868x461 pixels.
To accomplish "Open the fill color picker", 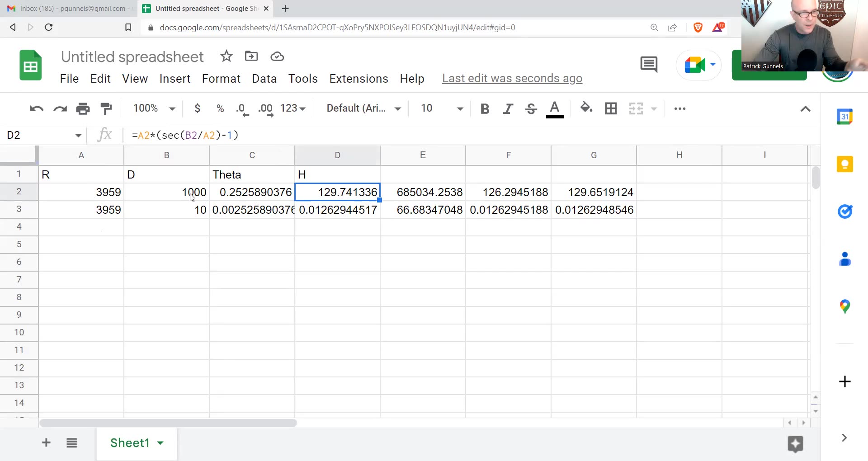I will pos(586,108).
